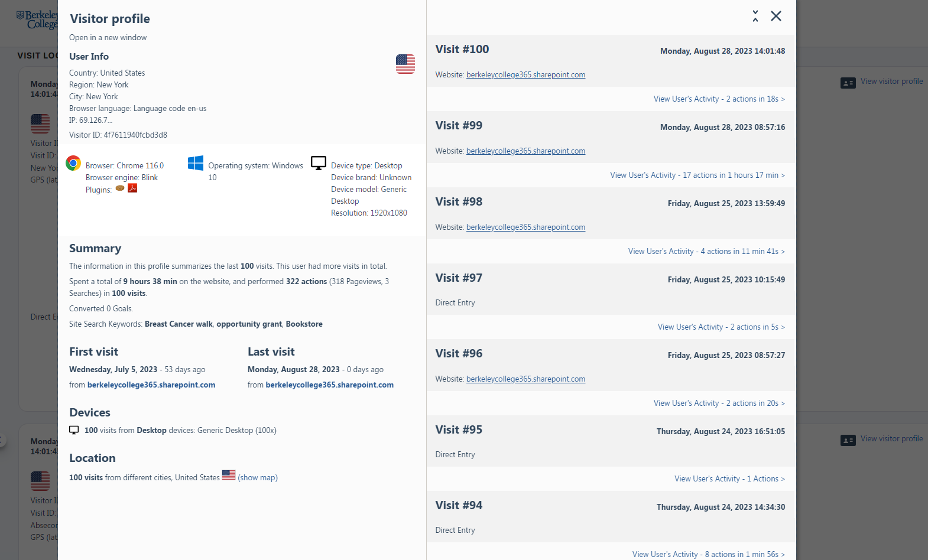The height and width of the screenshot is (560, 928).
Task: Click the Visit #97 heading
Action: [x=459, y=278]
